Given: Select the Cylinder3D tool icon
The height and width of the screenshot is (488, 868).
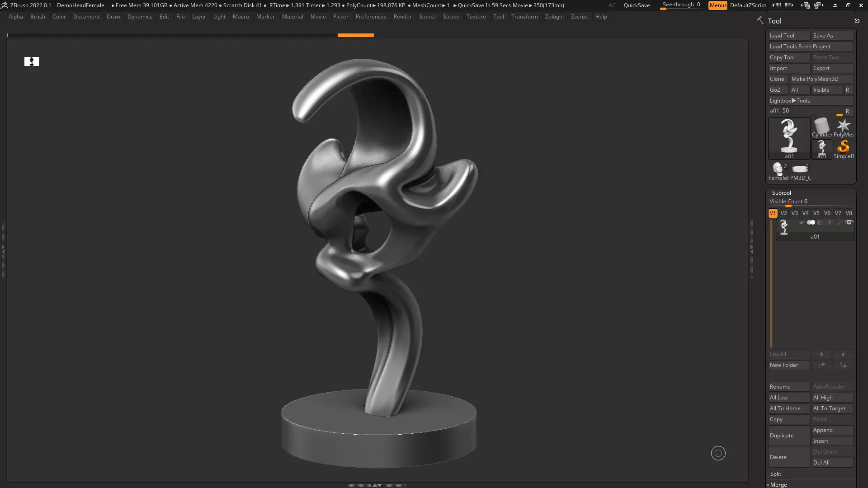Looking at the screenshot, I should (x=821, y=127).
